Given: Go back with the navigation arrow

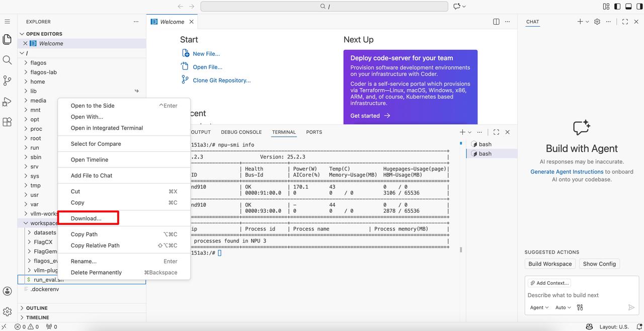Looking at the screenshot, I should point(180,7).
